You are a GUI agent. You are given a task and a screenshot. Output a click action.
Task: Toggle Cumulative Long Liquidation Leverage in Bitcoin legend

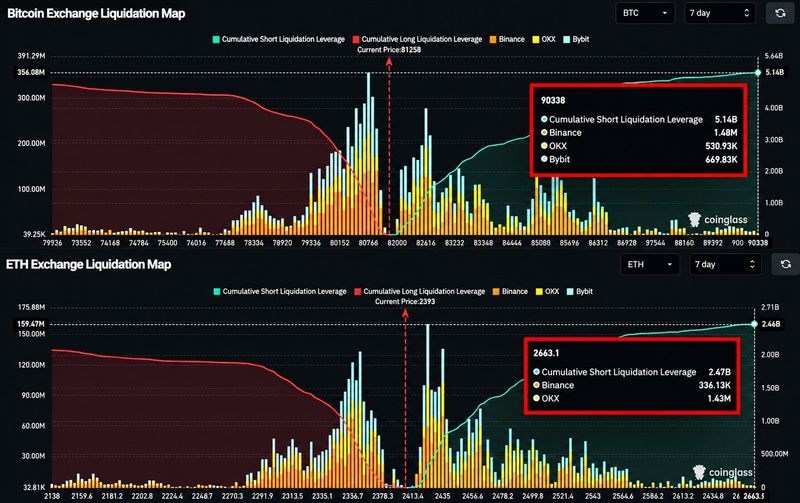coord(417,39)
